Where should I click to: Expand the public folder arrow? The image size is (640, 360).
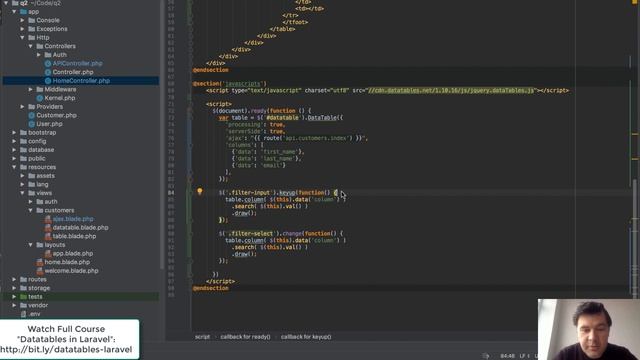tap(14, 158)
